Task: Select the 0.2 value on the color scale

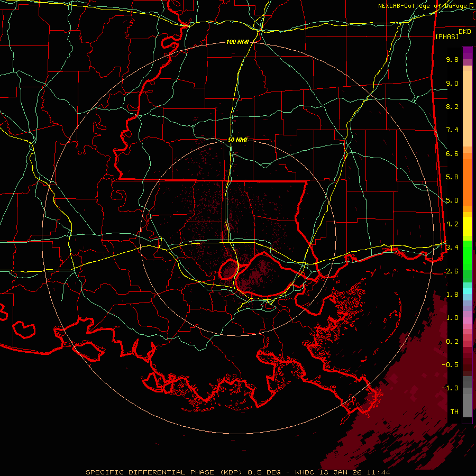Action: 452,342
